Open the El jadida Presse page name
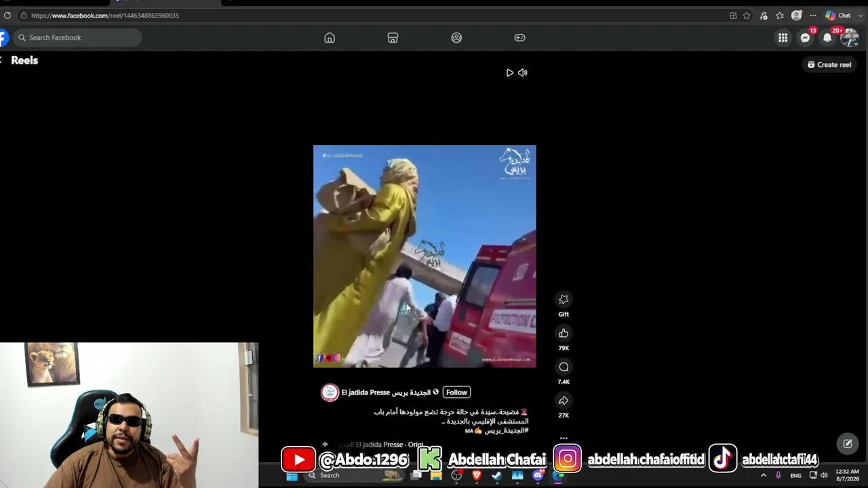 point(386,392)
